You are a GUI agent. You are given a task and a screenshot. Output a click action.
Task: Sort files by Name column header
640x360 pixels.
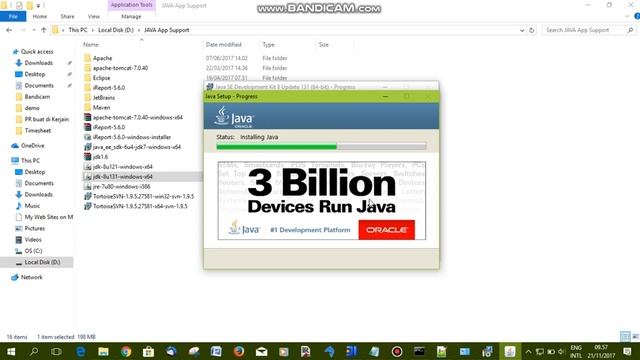point(91,44)
